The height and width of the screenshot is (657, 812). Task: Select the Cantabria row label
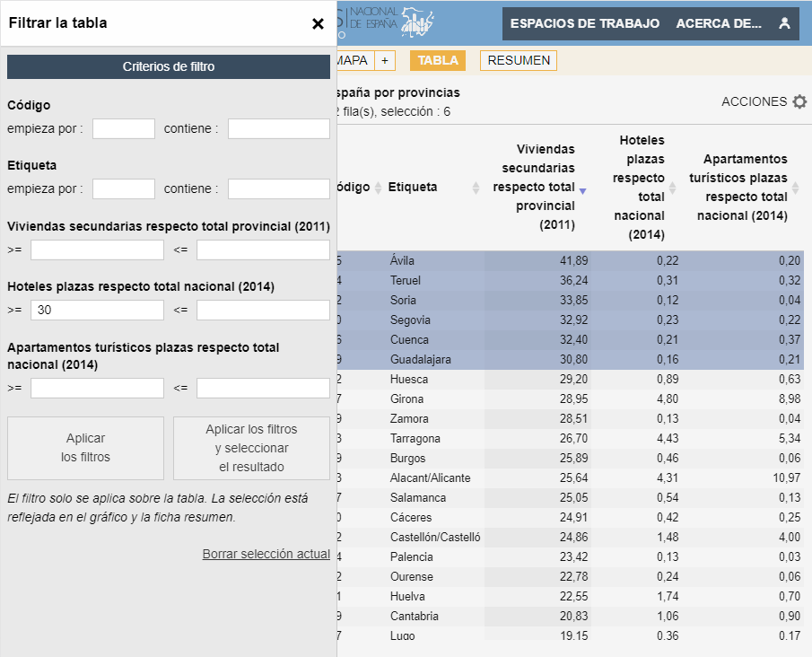point(415,616)
